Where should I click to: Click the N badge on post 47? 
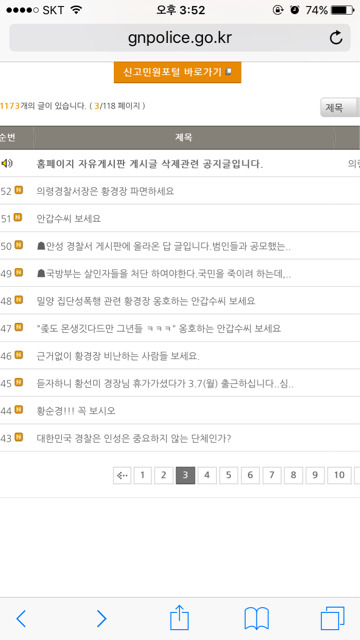coord(18,327)
